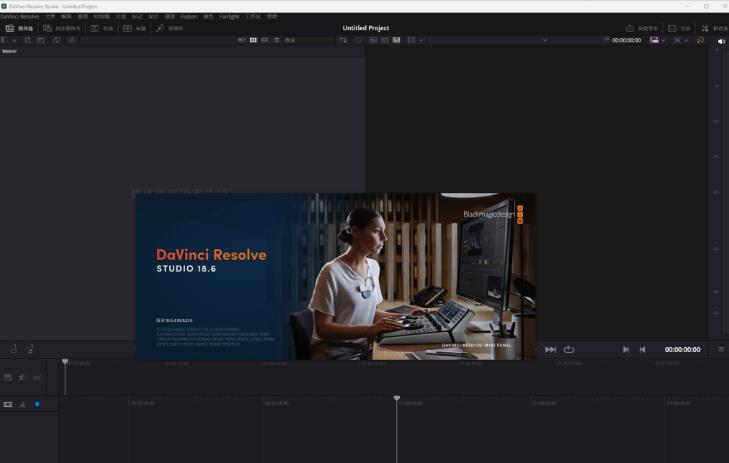The height and width of the screenshot is (463, 729).
Task: Switch media pool to metadata view
Action: pos(242,40)
